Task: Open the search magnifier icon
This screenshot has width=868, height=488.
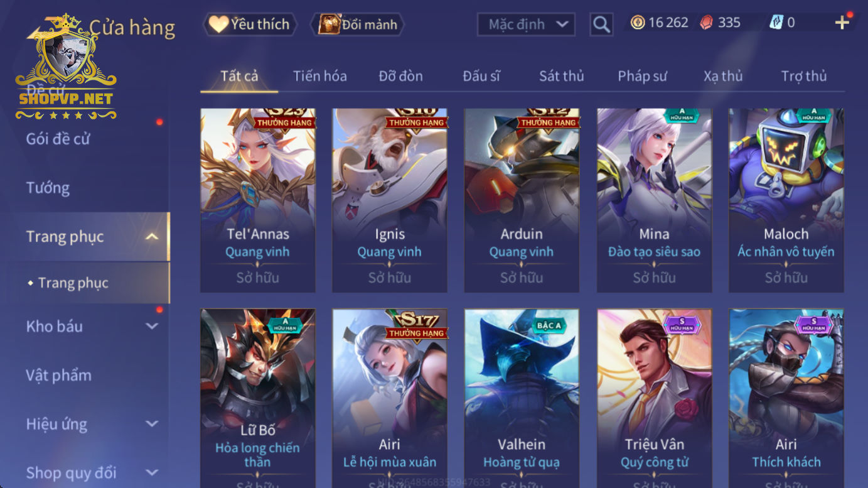Action: [601, 24]
